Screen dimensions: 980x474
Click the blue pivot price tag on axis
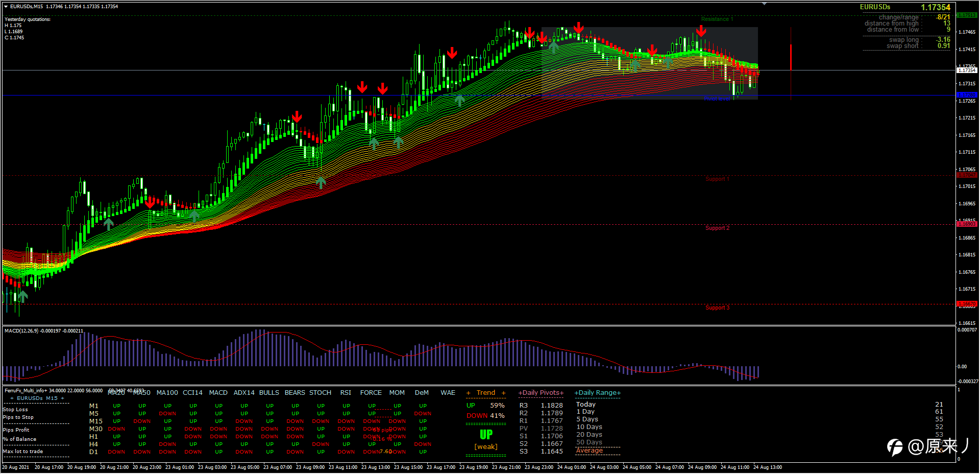point(967,95)
